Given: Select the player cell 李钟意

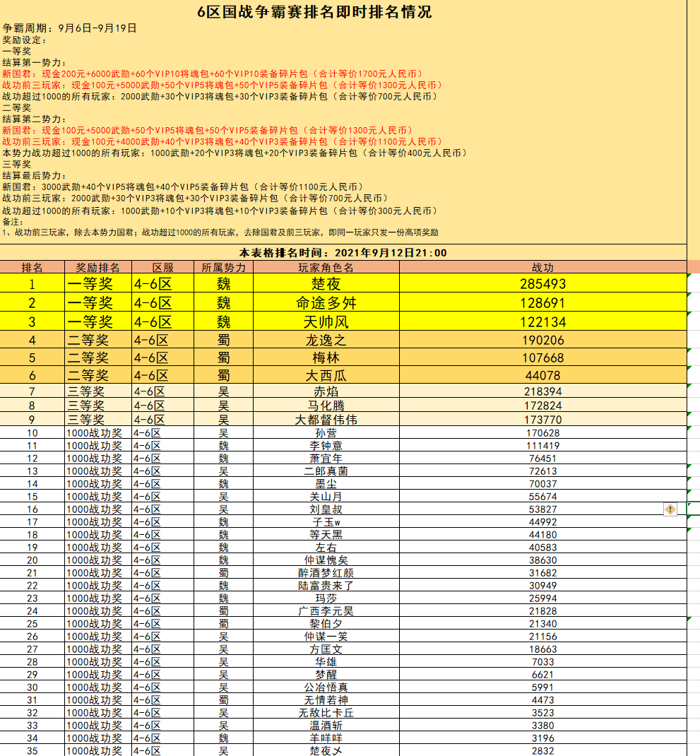Looking at the screenshot, I should [x=326, y=446].
